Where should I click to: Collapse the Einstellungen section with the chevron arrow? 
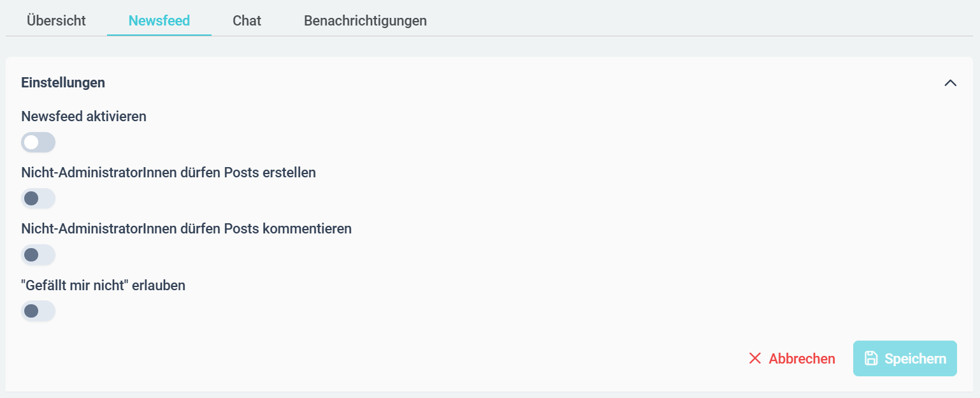pyautogui.click(x=950, y=83)
